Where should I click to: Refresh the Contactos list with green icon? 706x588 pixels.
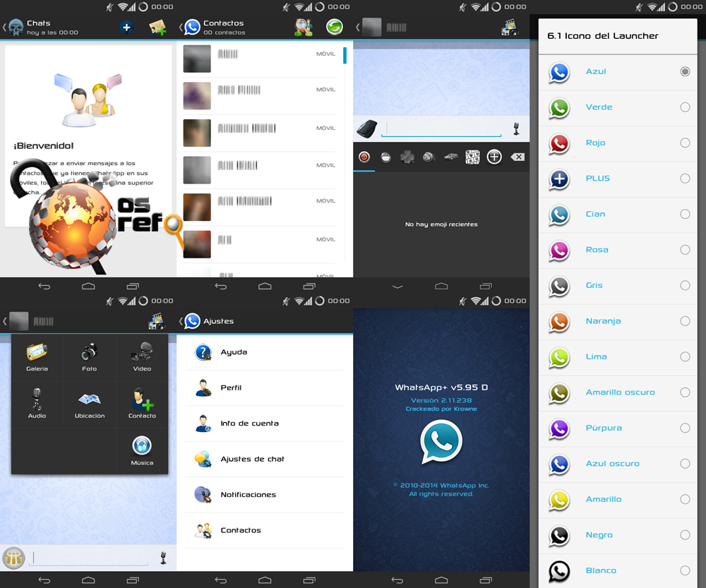pyautogui.click(x=335, y=27)
